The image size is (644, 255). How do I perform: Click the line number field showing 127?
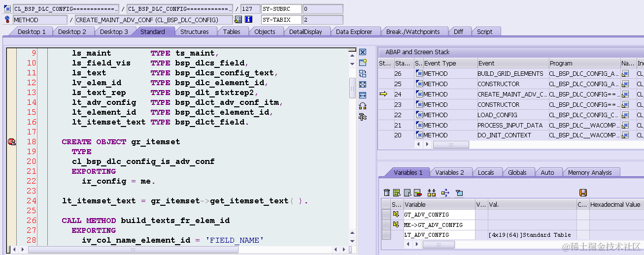tap(250, 9)
